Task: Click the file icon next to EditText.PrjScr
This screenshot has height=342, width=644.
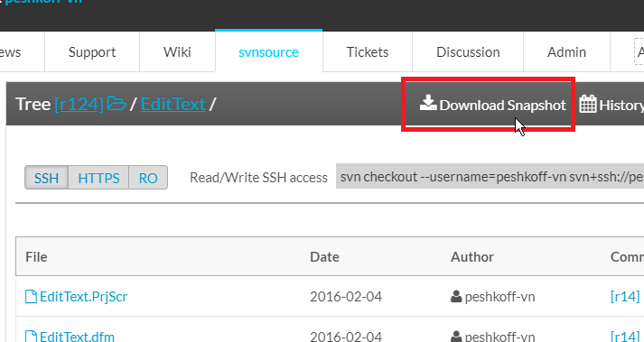Action: 32,296
